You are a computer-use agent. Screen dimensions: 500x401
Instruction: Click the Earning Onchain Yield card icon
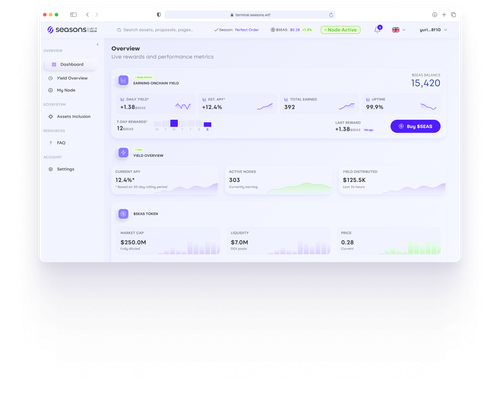tap(123, 80)
